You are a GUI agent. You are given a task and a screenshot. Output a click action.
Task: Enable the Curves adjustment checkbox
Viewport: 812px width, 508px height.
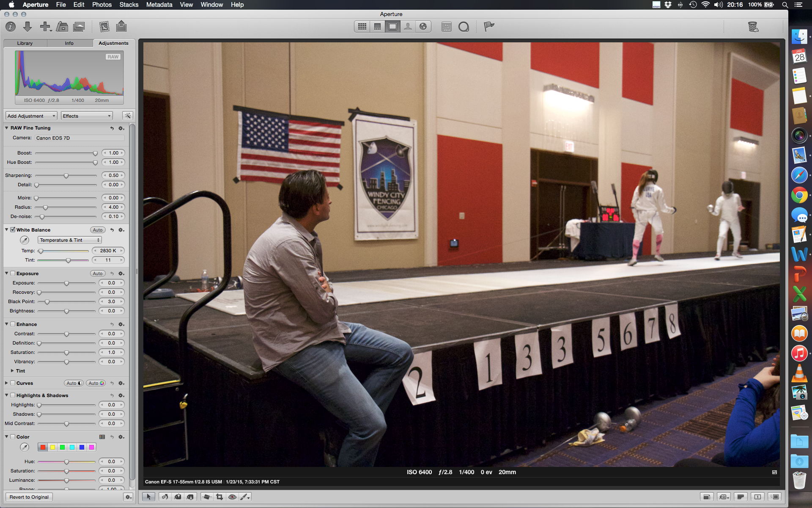(x=13, y=383)
